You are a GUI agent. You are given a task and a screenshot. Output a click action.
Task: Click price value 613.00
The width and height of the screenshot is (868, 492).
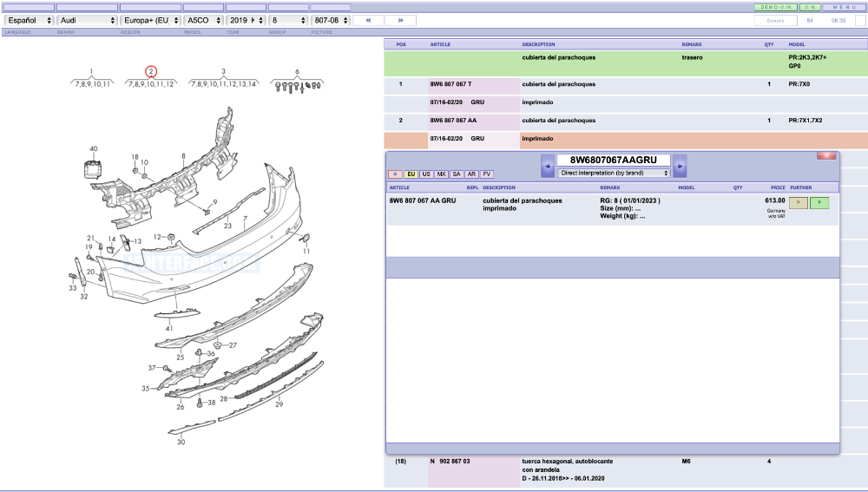[775, 200]
